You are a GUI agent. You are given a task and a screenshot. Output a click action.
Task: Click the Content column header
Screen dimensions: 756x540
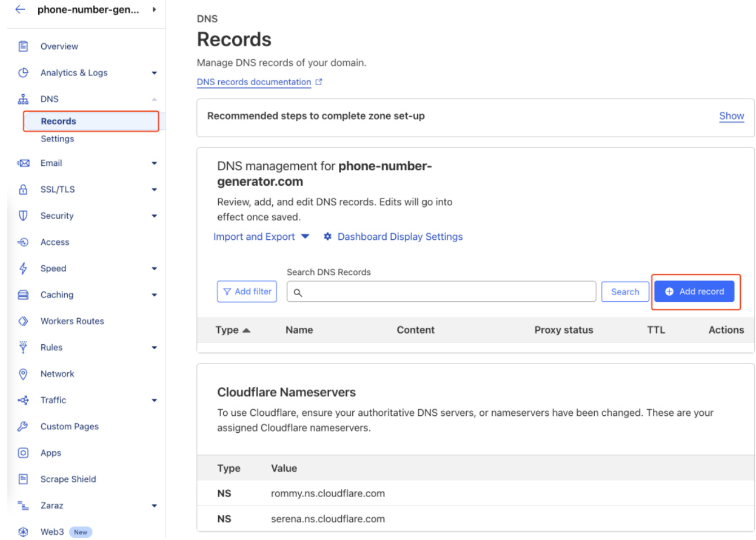415,330
